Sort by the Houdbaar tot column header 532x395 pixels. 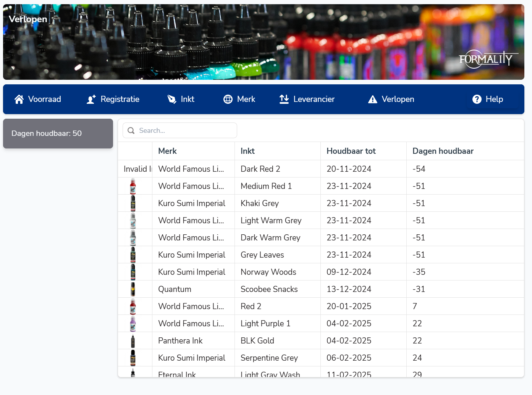coord(364,151)
